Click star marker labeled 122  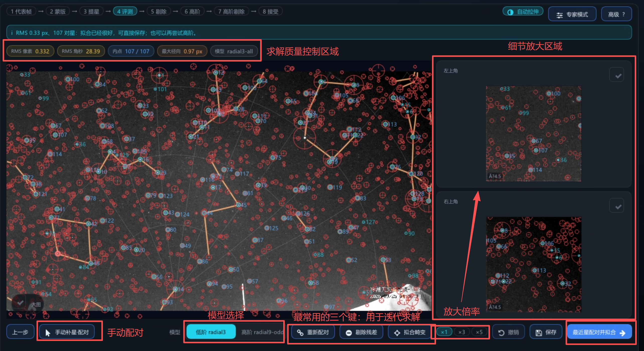pos(102,221)
